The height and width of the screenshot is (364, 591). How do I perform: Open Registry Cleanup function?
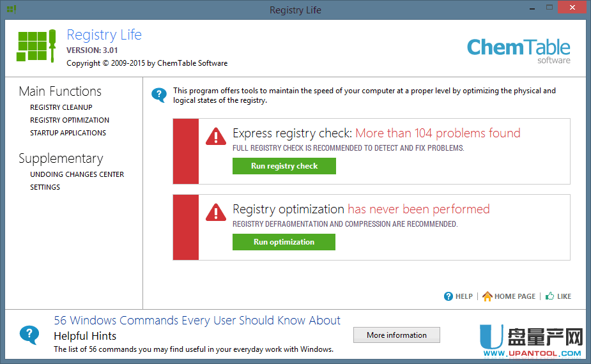tap(61, 107)
